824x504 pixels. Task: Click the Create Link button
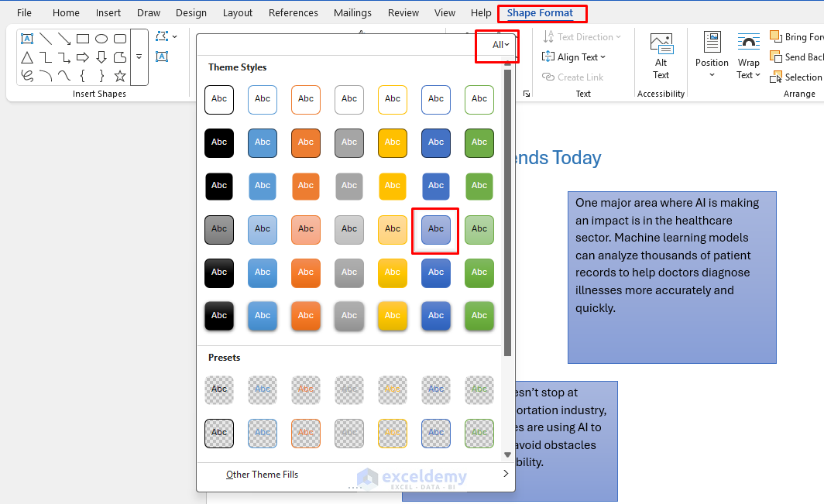(573, 77)
